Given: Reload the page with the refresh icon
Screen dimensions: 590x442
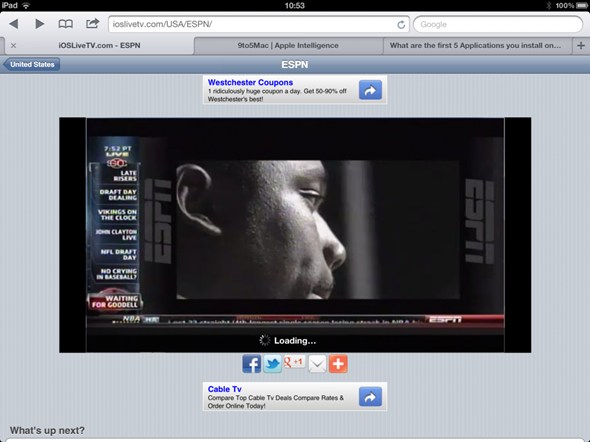Looking at the screenshot, I should (x=401, y=24).
